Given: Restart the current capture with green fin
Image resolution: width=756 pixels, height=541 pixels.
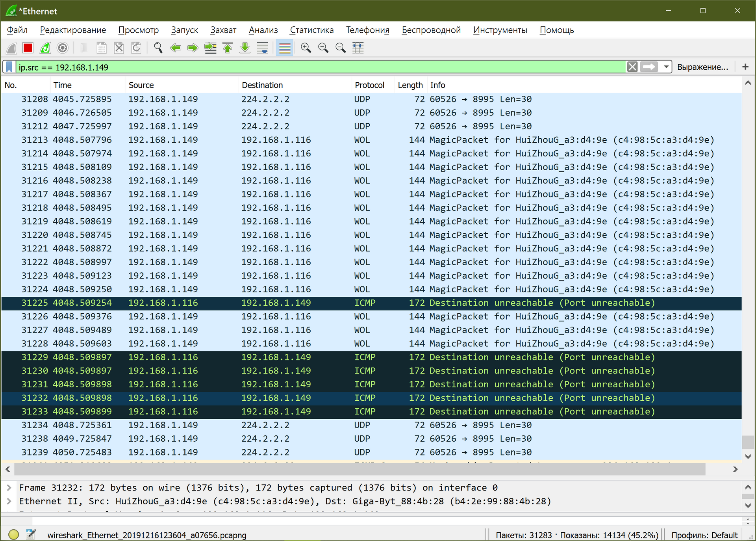Looking at the screenshot, I should [45, 48].
